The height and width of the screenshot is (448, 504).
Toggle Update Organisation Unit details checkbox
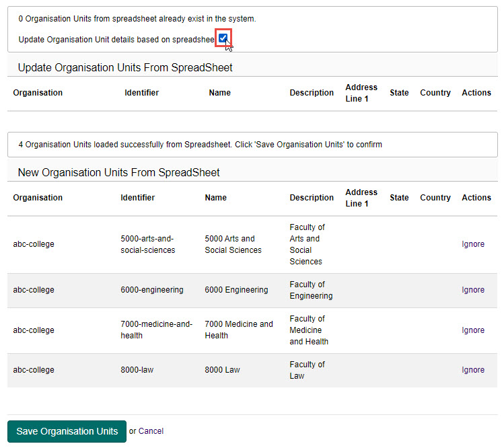point(223,39)
